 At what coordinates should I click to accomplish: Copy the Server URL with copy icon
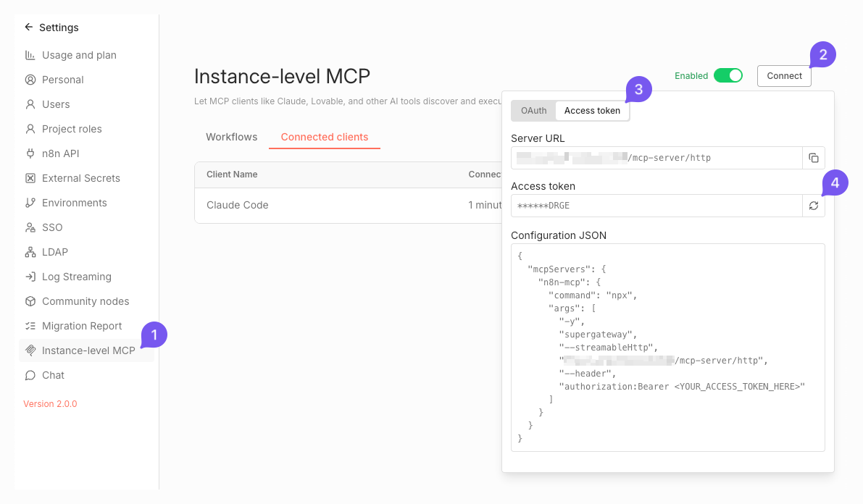pyautogui.click(x=813, y=158)
